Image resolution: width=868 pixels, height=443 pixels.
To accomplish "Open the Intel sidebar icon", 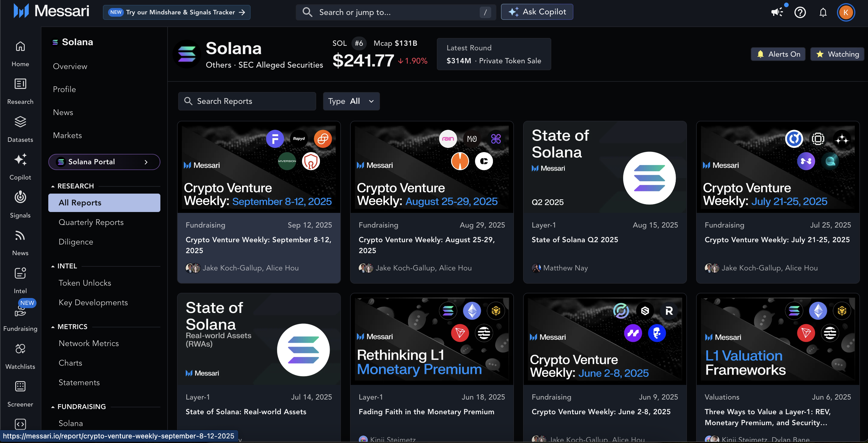I will (20, 273).
